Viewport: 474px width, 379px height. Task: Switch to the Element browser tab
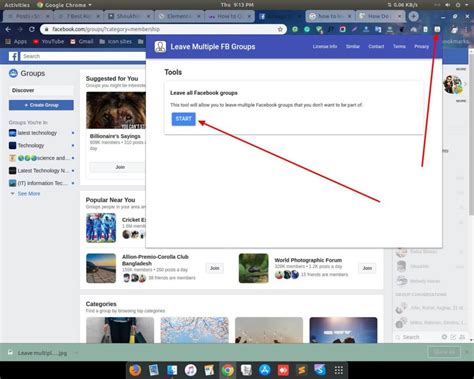[x=179, y=16]
